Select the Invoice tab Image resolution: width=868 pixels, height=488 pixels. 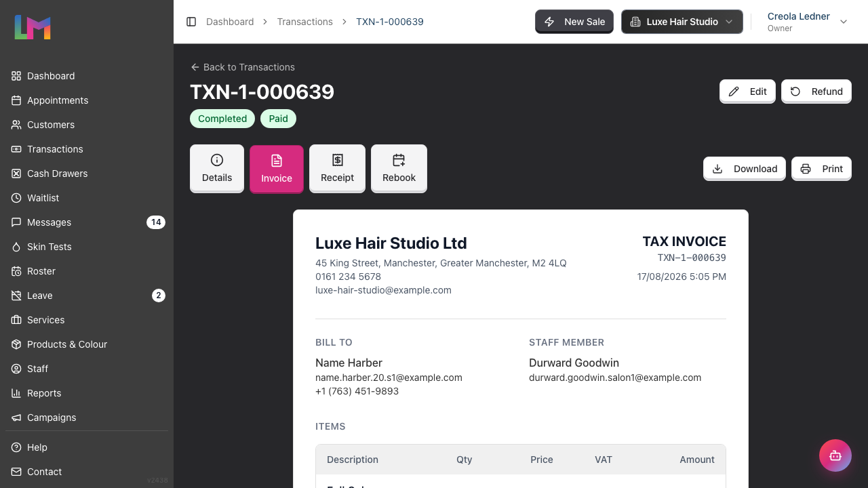[277, 169]
